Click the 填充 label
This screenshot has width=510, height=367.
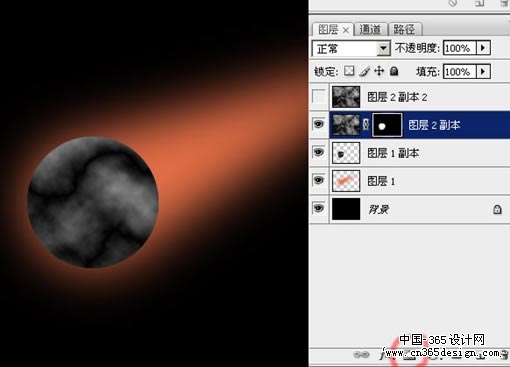tap(428, 72)
